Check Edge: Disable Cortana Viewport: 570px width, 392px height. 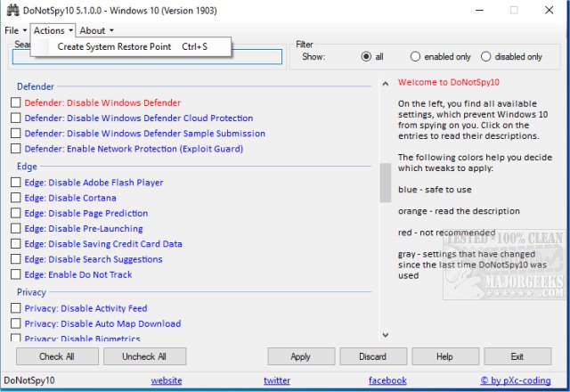pyautogui.click(x=16, y=198)
